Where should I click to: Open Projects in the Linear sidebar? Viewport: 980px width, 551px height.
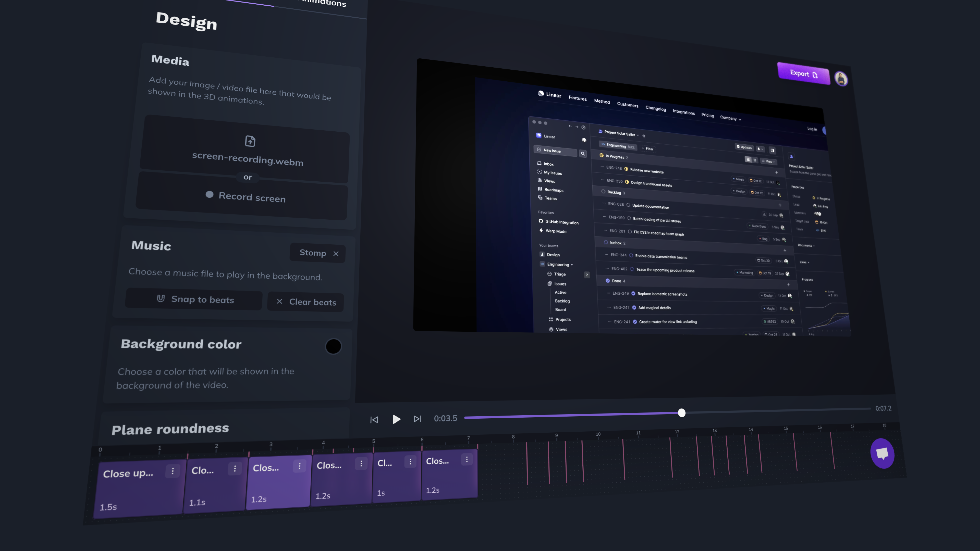click(560, 319)
